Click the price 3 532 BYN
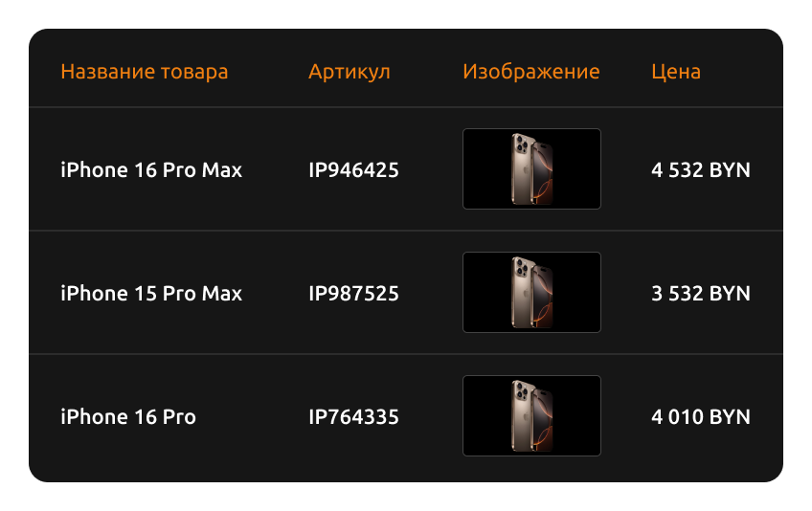Image resolution: width=812 pixels, height=511 pixels. pyautogui.click(x=701, y=294)
